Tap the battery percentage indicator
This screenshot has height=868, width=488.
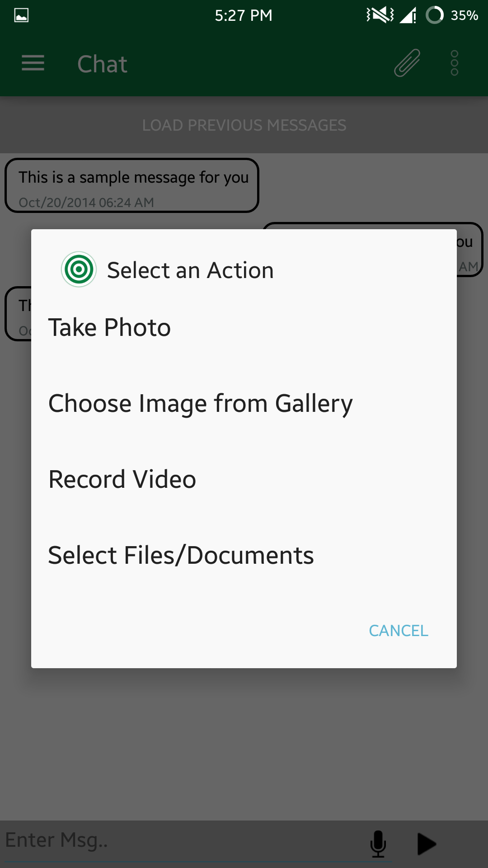pos(464,15)
